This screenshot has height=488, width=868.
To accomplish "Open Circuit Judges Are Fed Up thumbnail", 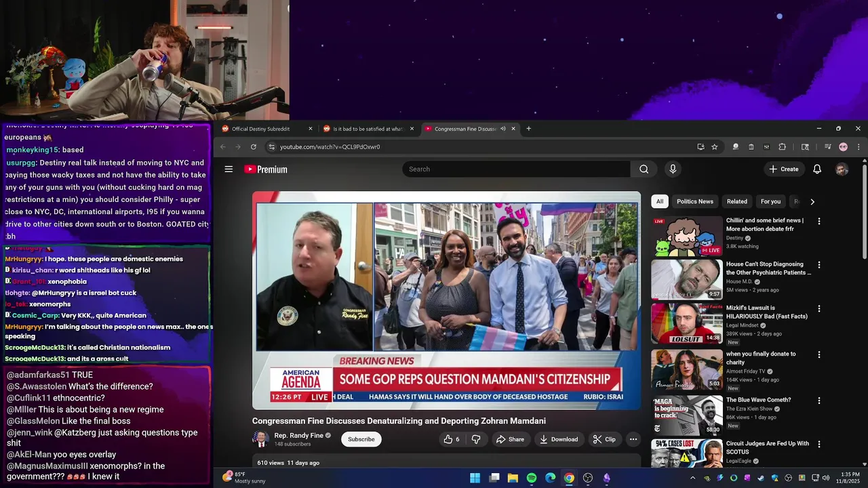I will coord(687,453).
